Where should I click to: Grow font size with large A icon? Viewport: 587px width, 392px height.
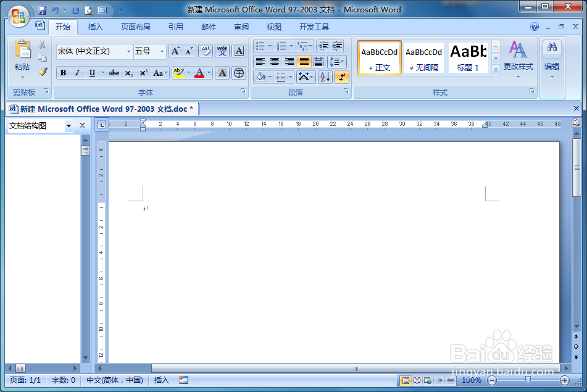pos(175,51)
